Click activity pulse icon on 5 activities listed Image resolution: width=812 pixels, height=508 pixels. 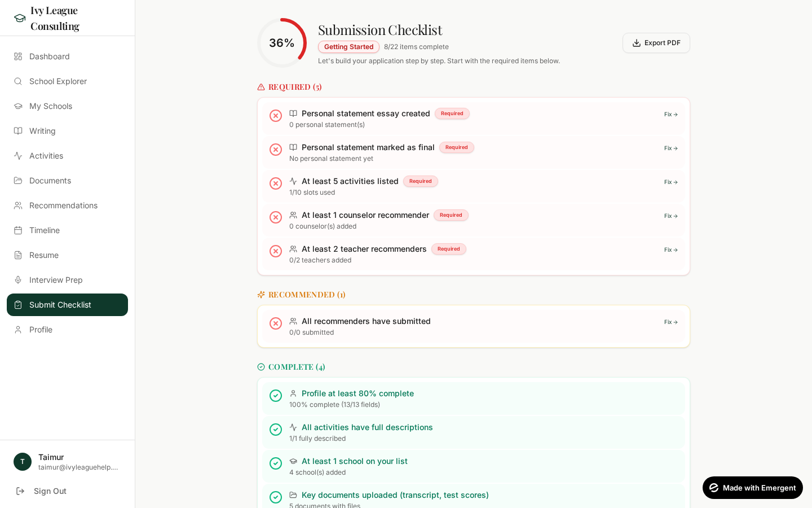tap(293, 181)
